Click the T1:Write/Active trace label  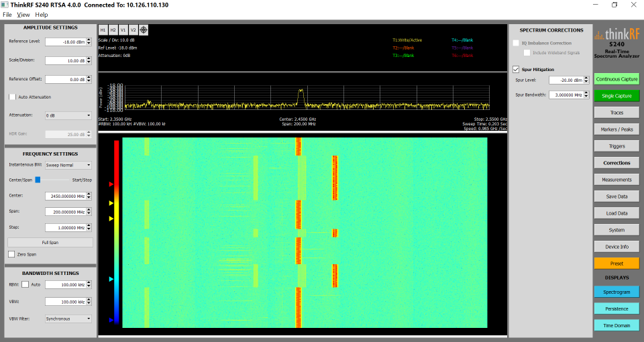(x=407, y=40)
